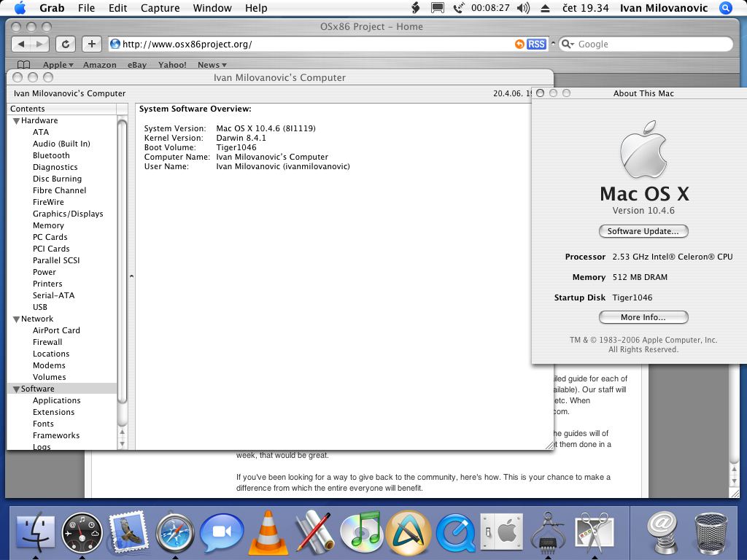Open the File menu
Image resolution: width=747 pixels, height=560 pixels.
(x=86, y=8)
